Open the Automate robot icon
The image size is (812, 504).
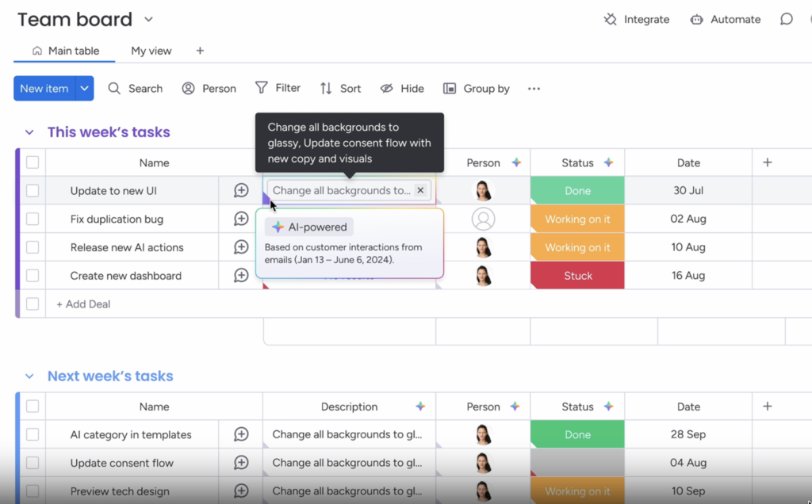(x=696, y=20)
